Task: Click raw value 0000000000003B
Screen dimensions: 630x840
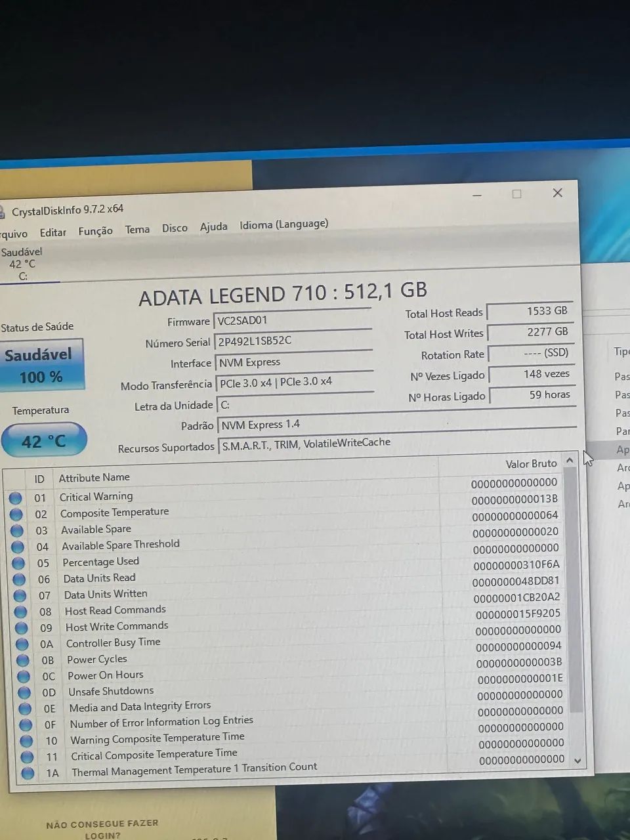Action: click(x=519, y=662)
